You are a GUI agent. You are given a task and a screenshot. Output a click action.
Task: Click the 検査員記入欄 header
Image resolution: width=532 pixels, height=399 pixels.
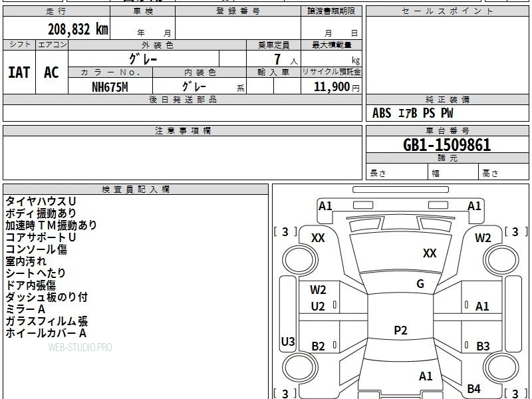pos(136,190)
